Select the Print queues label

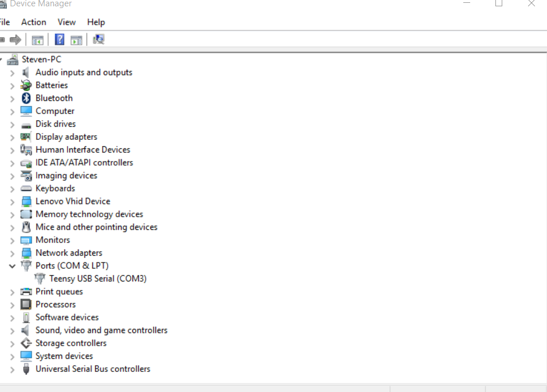59,292
